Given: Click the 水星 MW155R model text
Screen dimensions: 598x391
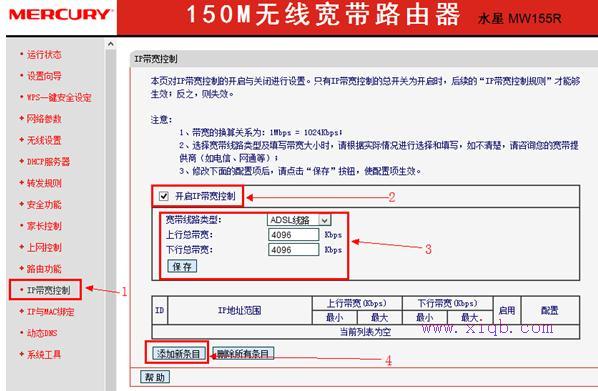Looking at the screenshot, I should 519,18.
